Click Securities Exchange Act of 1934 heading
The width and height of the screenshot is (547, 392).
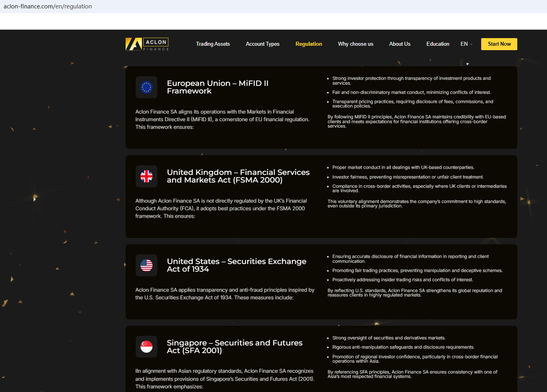[x=236, y=265]
